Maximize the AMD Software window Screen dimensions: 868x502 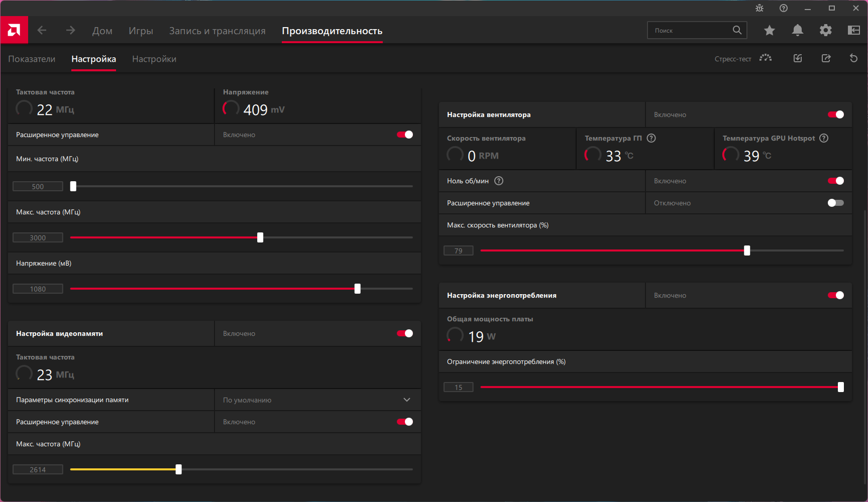coord(832,8)
